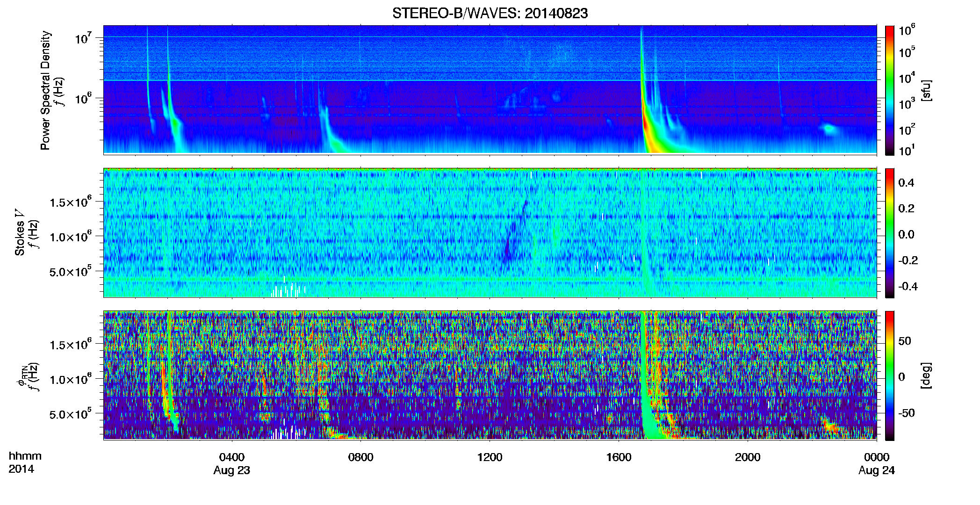Click the plot title STEREO-B/WAVES: 20140823
Viewport: 980px width, 505px height.
coord(490,14)
